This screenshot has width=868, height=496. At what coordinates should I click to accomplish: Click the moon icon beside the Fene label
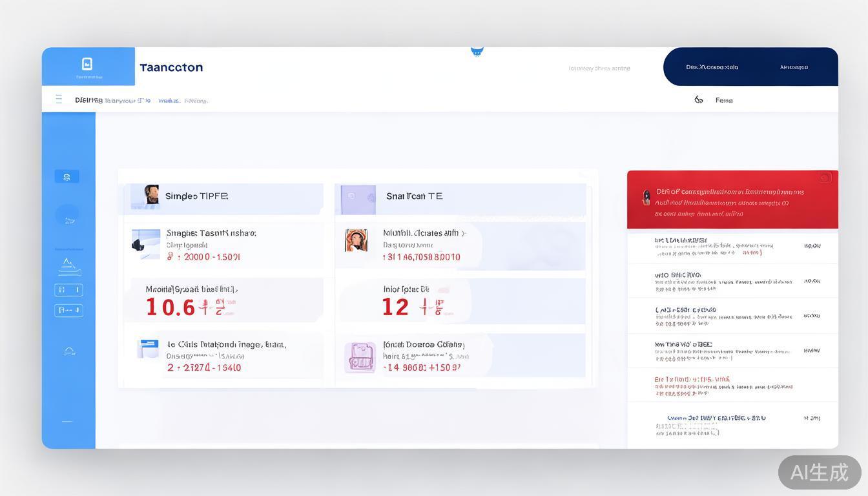[698, 99]
